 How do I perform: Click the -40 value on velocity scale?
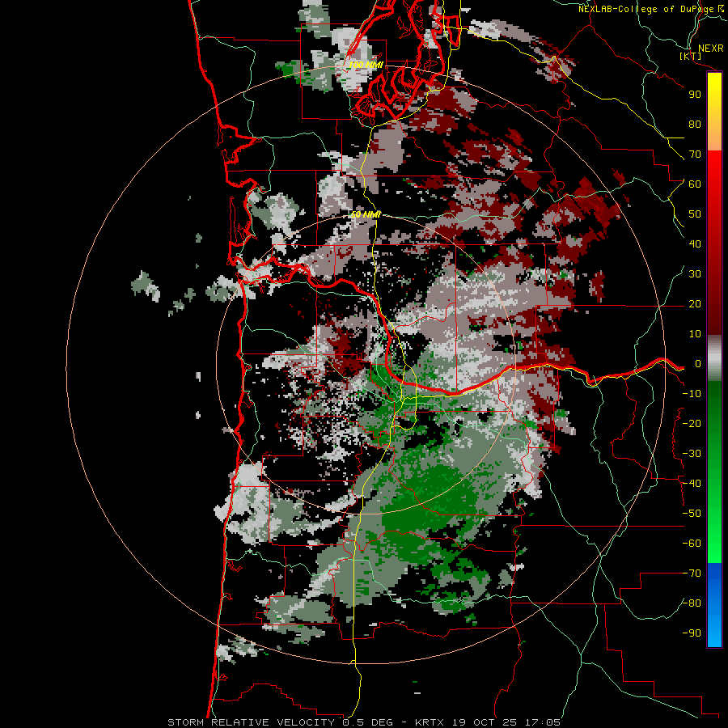(692, 484)
